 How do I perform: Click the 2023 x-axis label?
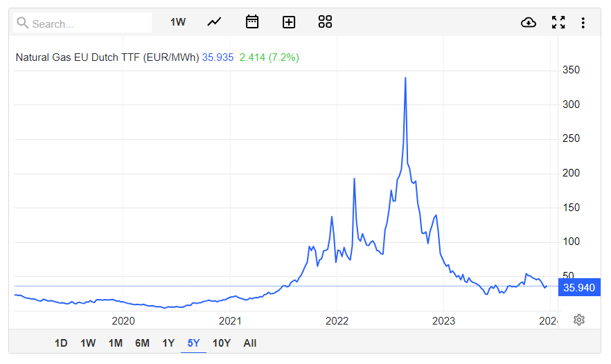[443, 321]
